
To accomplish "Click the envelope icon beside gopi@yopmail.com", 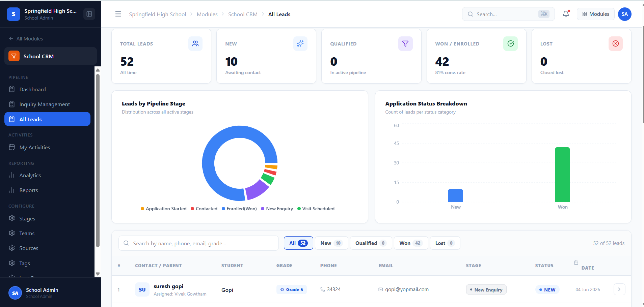I will (x=381, y=289).
